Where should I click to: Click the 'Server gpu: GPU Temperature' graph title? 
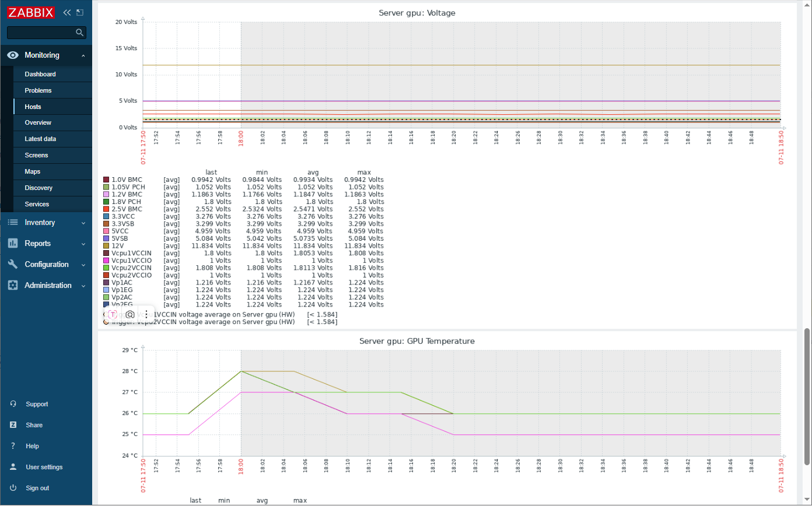point(417,341)
